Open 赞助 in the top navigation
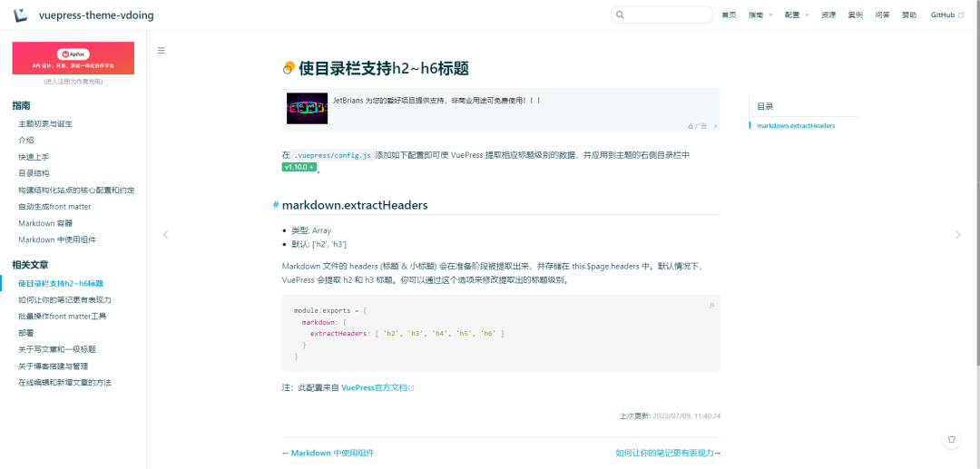 click(909, 15)
